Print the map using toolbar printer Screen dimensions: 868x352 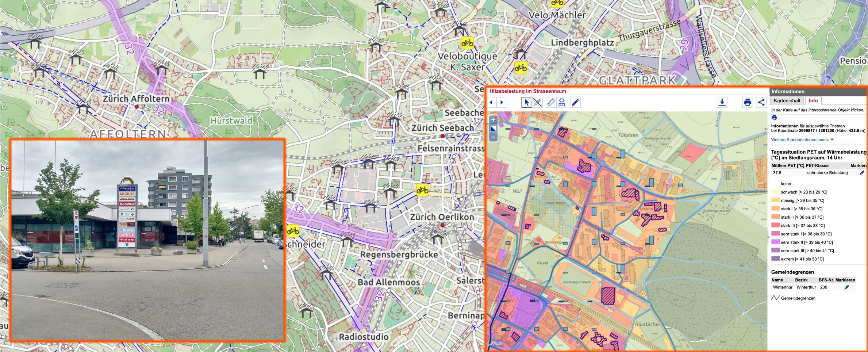click(x=747, y=103)
